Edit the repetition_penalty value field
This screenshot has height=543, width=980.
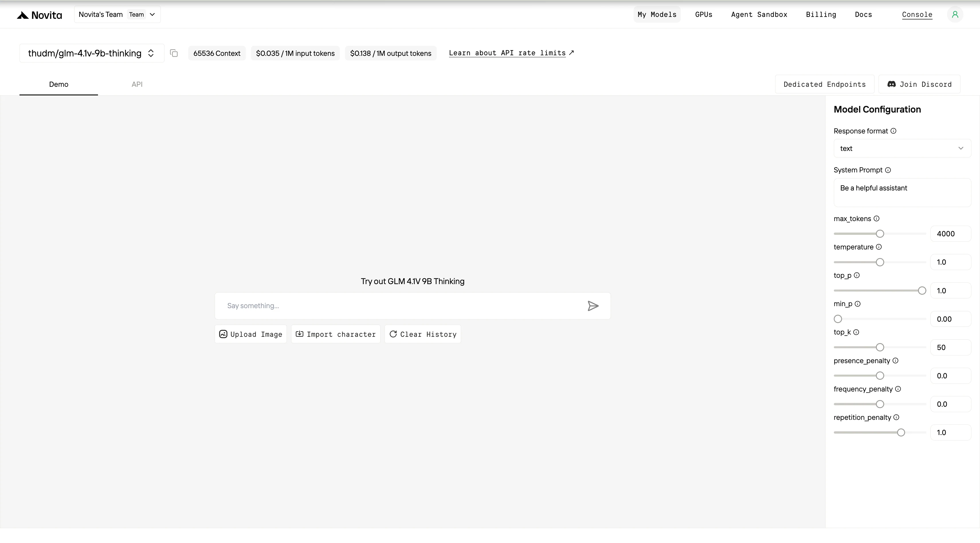coord(950,433)
